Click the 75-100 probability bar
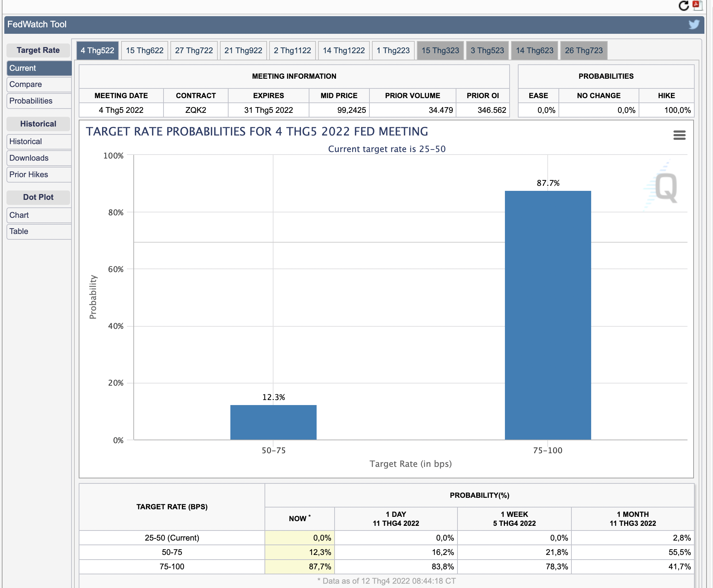This screenshot has width=713, height=588. tap(548, 315)
